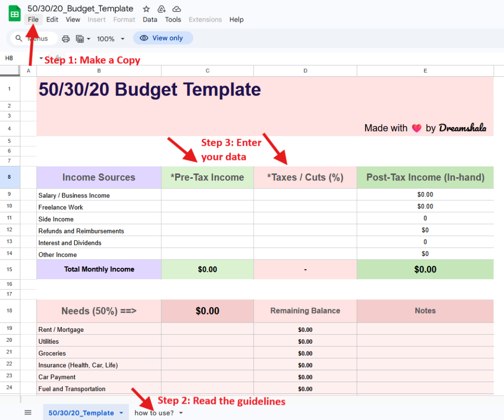This screenshot has width=504, height=420.
Task: Open the Extensions menu
Action: point(205,20)
